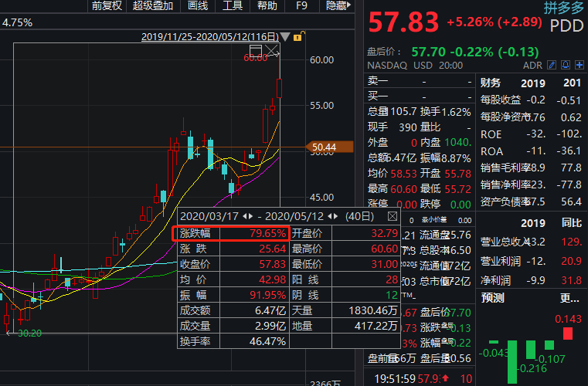
Task: Click the 买一 bid row
Action: pyautogui.click(x=420, y=96)
